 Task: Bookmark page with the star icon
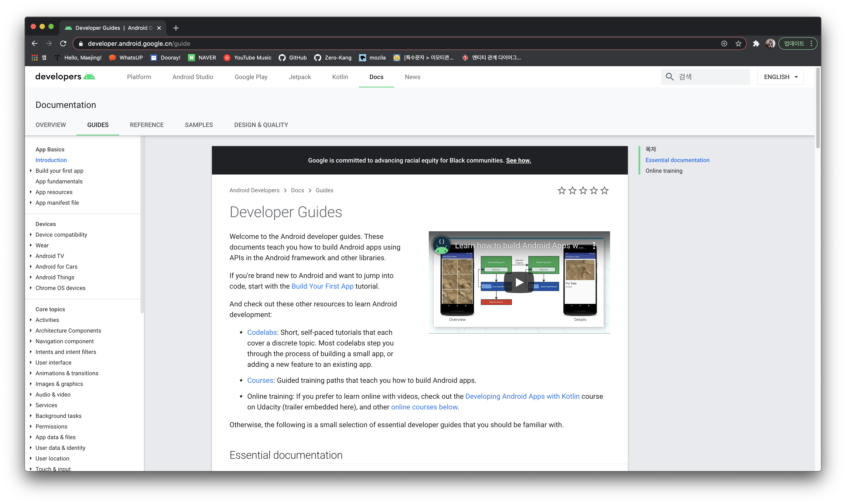click(738, 44)
